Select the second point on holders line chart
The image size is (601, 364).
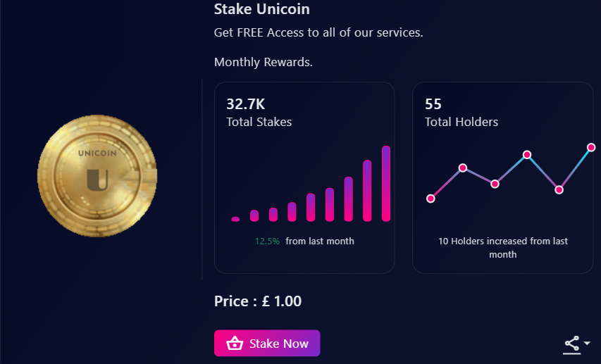463,168
